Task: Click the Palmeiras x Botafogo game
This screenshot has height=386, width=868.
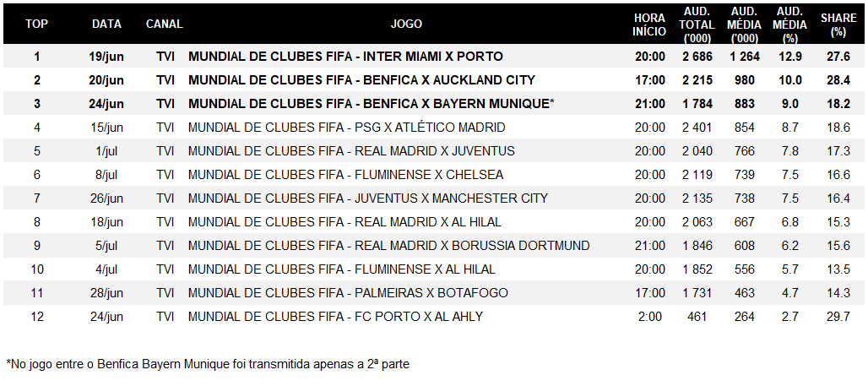Action: tap(348, 292)
